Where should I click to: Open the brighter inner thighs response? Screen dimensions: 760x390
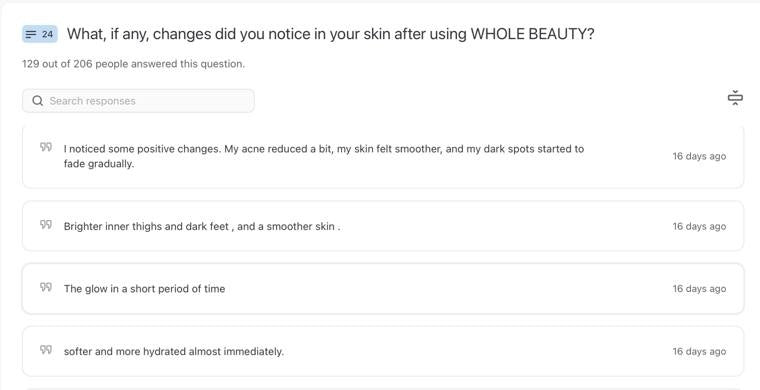(x=383, y=226)
